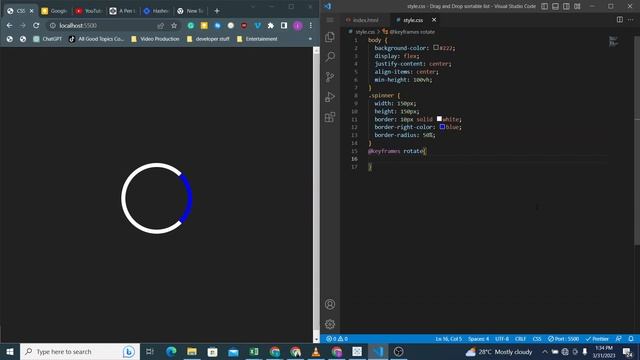Open the Run and Debug view
640x360 pixels.
click(x=330, y=97)
